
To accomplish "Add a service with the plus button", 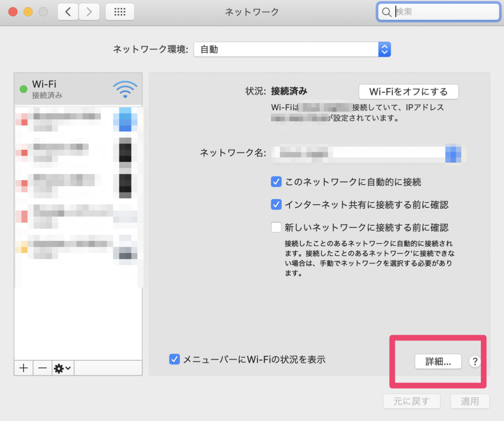I will coord(24,369).
